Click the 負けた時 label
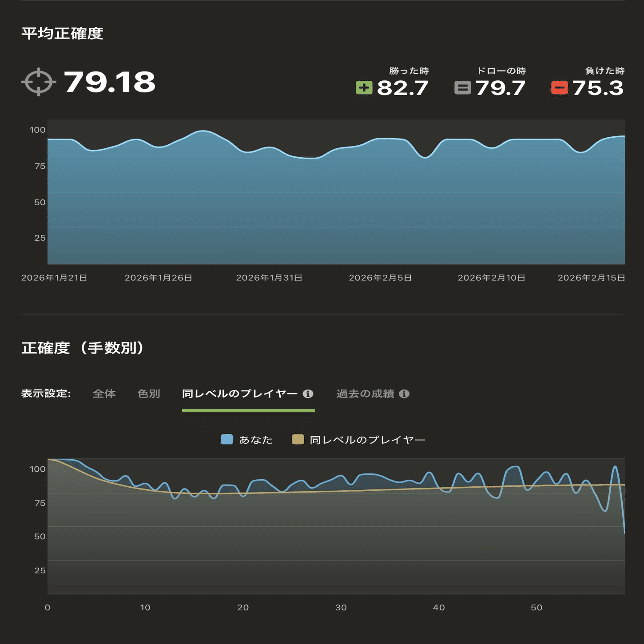The height and width of the screenshot is (644, 644). 605,71
